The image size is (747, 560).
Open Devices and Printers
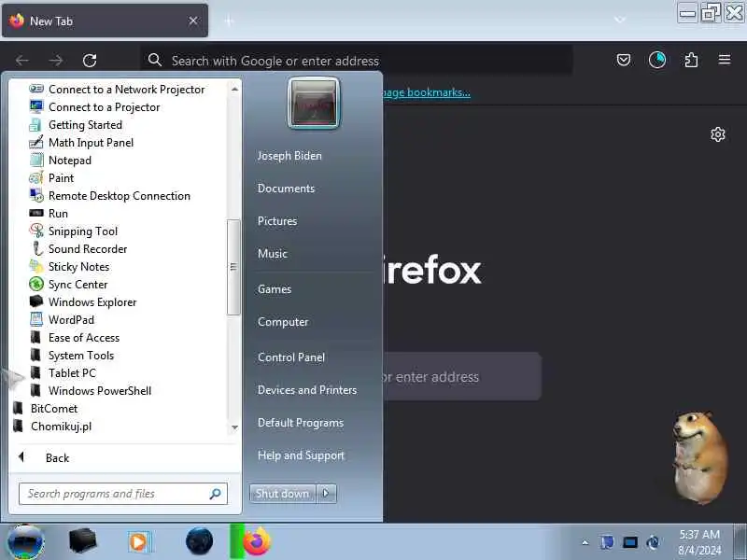click(307, 390)
